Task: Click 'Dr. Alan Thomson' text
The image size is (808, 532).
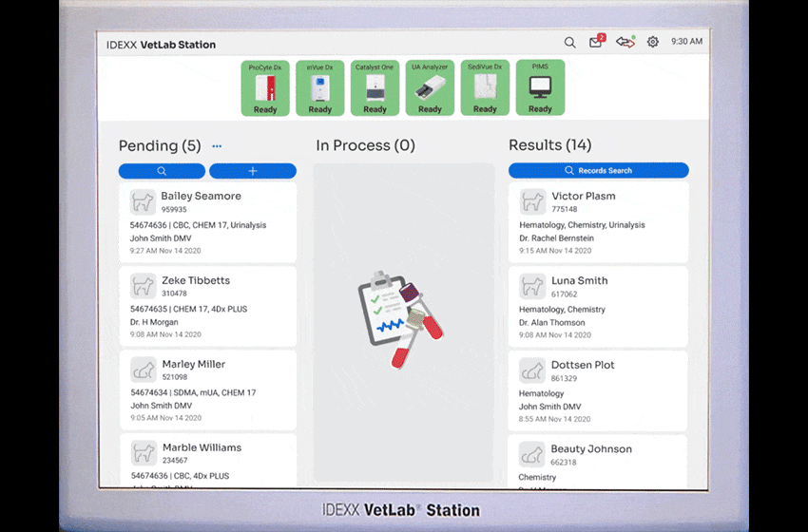Action: point(552,323)
